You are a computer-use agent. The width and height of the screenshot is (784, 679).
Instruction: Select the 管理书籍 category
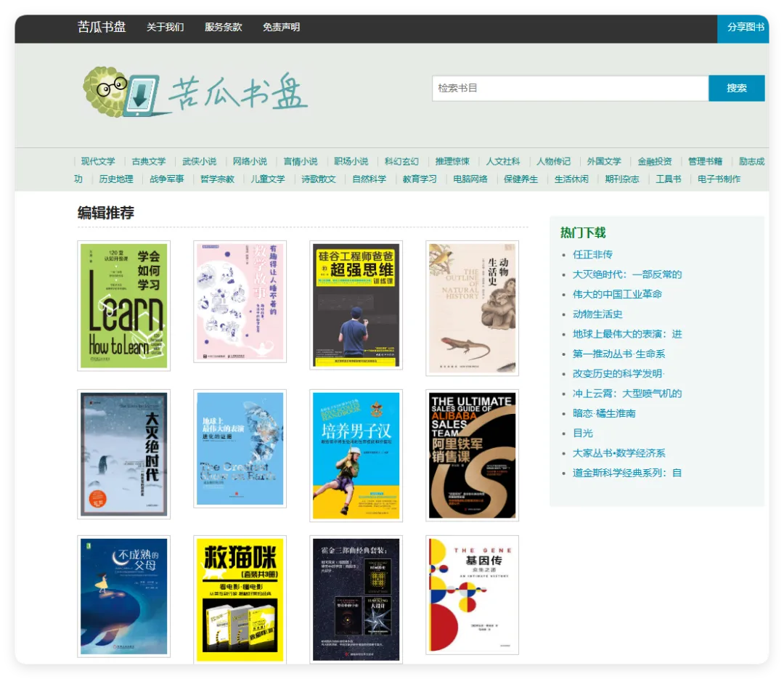[705, 161]
